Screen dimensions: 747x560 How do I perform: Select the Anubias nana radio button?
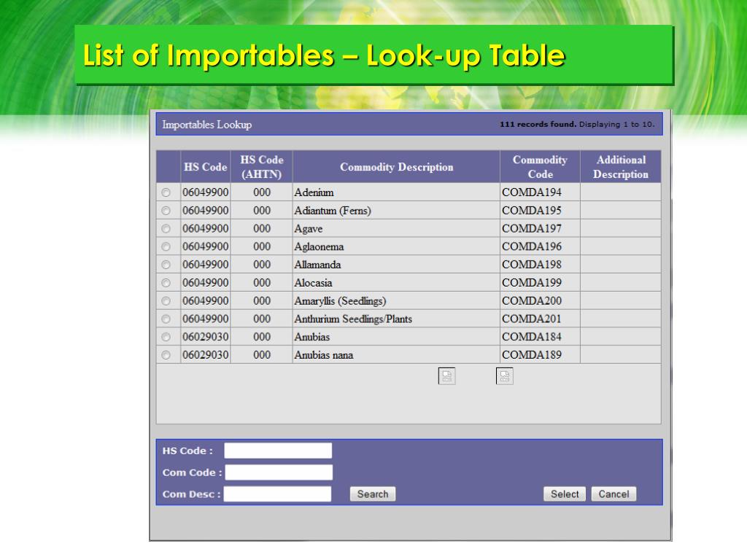[166, 355]
